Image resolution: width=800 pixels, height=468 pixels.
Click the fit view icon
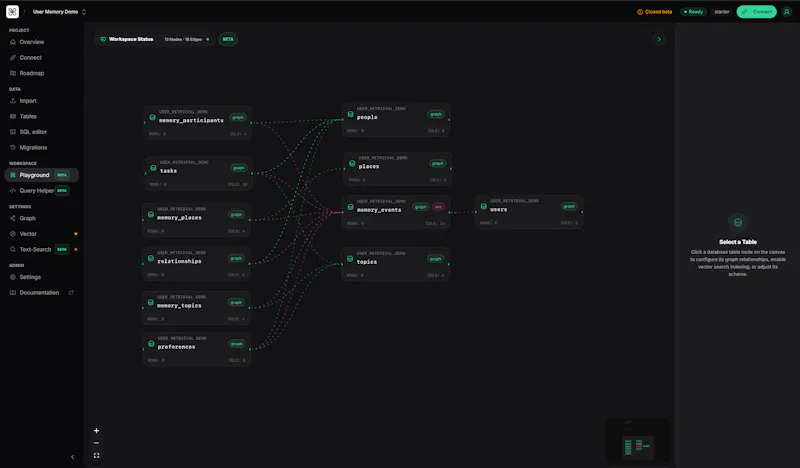point(96,455)
